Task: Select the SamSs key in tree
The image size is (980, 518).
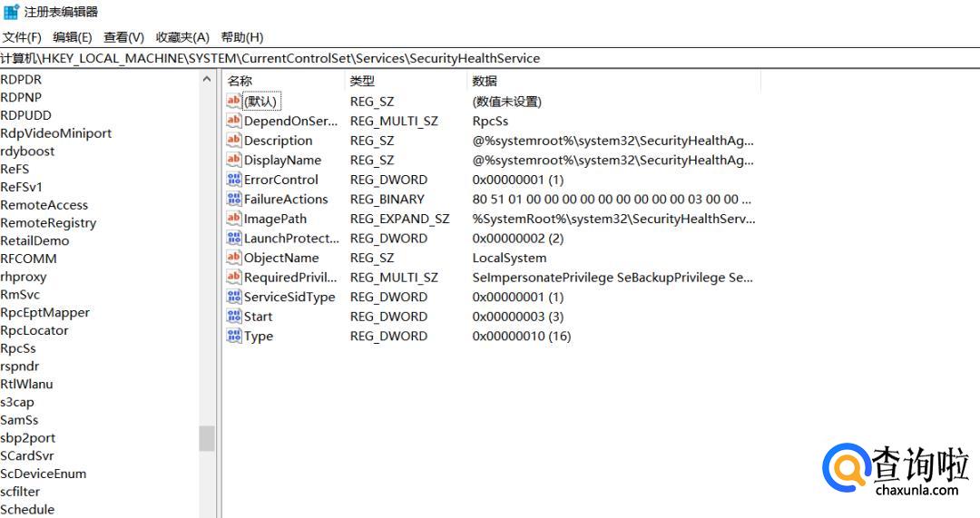Action: pos(19,420)
